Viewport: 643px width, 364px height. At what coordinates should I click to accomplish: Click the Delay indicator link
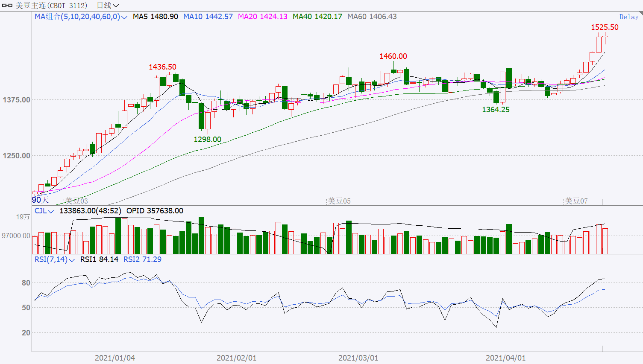tap(628, 17)
